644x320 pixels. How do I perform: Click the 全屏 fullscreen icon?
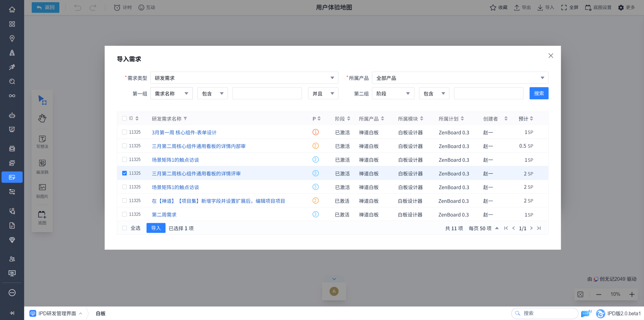(564, 8)
